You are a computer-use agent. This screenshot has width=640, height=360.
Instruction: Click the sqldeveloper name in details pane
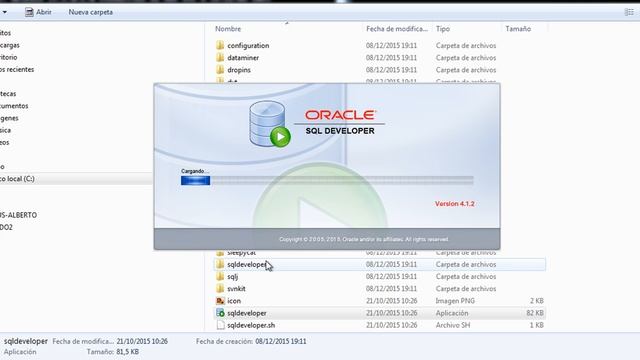pyautogui.click(x=26, y=341)
